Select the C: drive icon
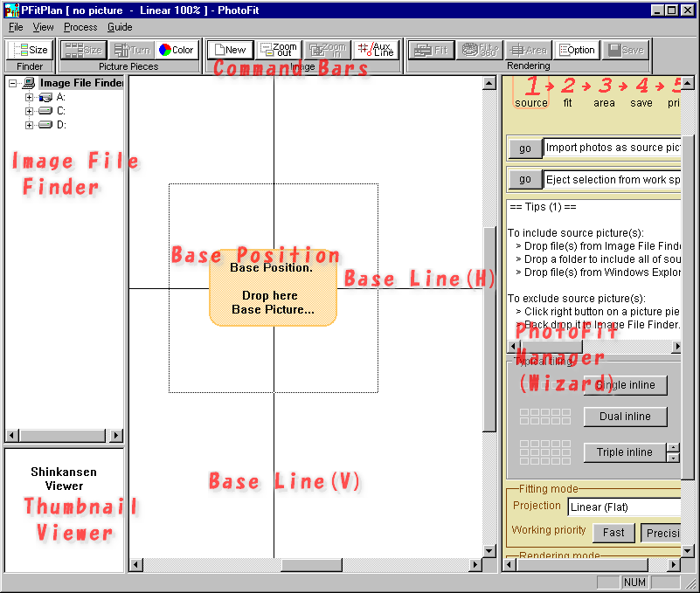 coord(45,111)
